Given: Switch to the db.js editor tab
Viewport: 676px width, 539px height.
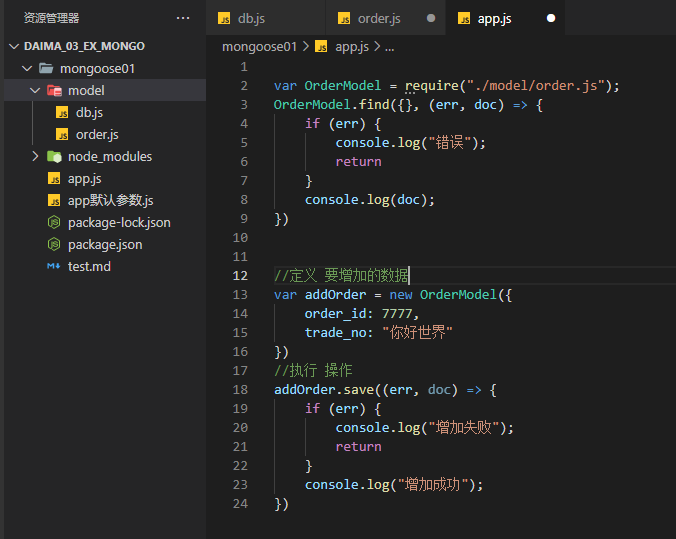Looking at the screenshot, I should (x=266, y=18).
